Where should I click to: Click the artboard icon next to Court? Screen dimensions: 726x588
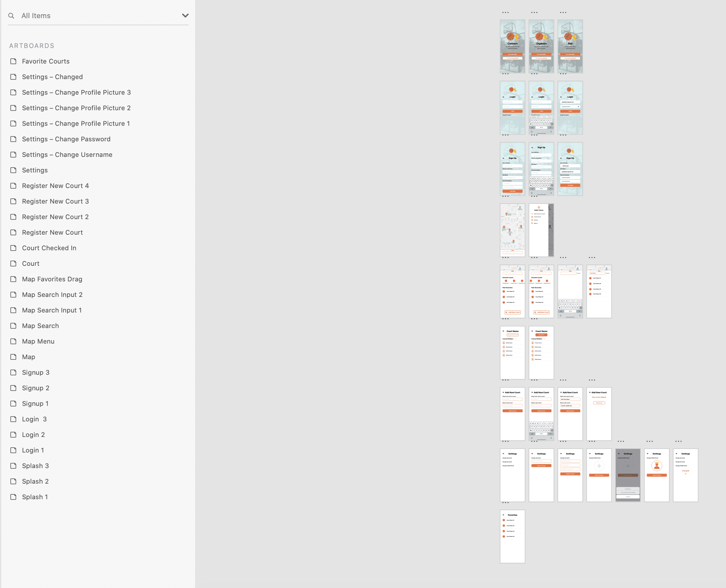13,264
